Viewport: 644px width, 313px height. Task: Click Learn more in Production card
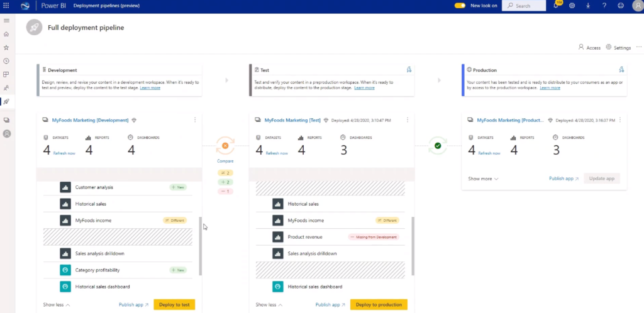[550, 88]
